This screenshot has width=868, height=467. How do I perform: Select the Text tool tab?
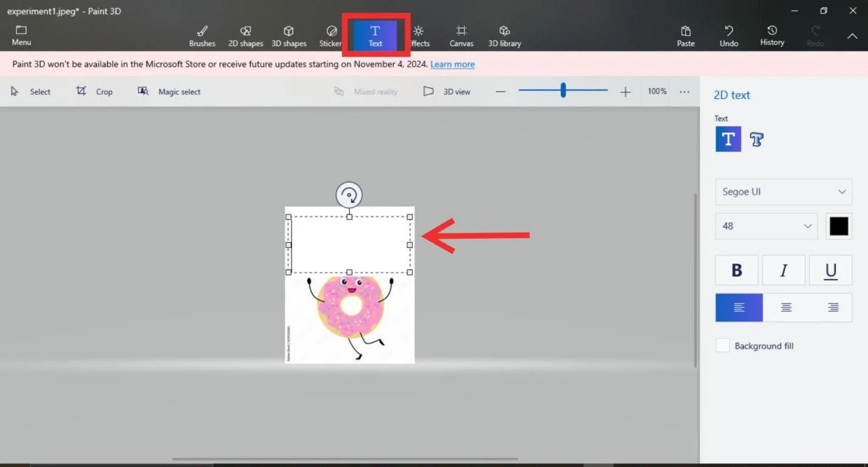(375, 36)
